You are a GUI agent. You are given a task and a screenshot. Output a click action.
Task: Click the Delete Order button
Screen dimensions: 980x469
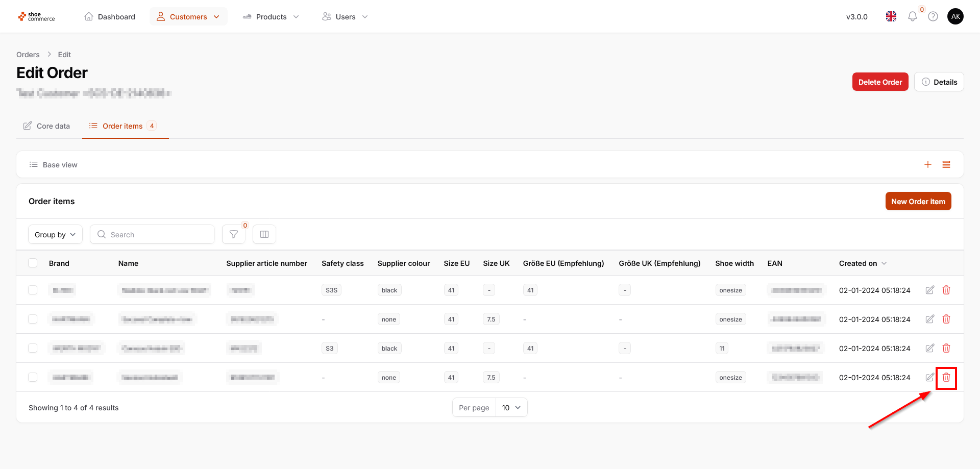880,82
